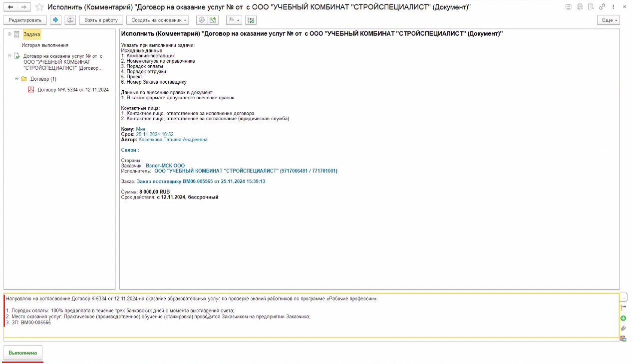The image size is (632, 364).
Task: Go back with the left arrow
Action: (10, 7)
